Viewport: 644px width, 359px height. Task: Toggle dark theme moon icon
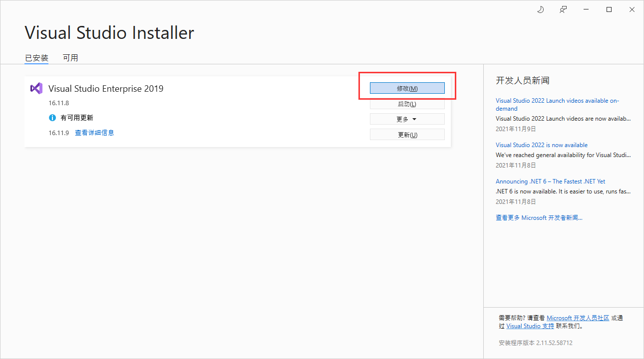click(x=540, y=9)
